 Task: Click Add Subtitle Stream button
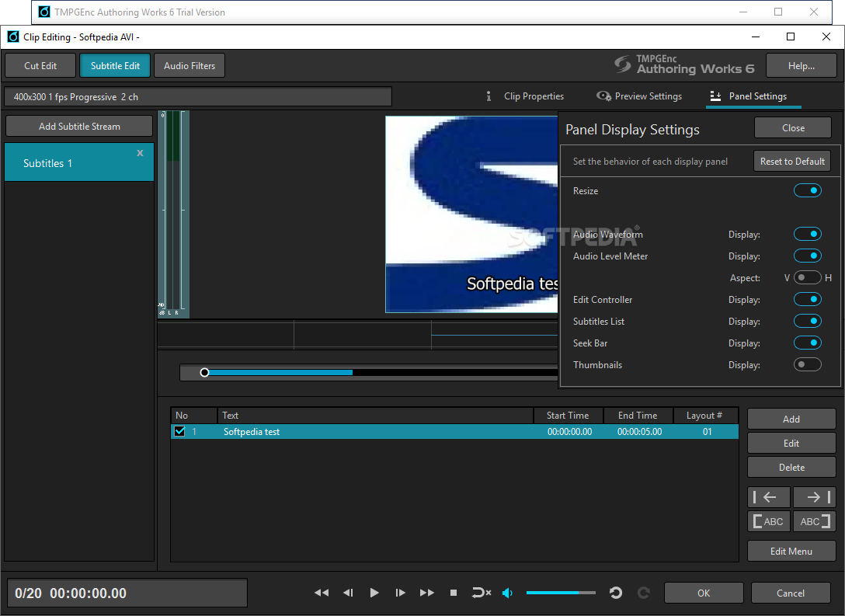click(79, 127)
